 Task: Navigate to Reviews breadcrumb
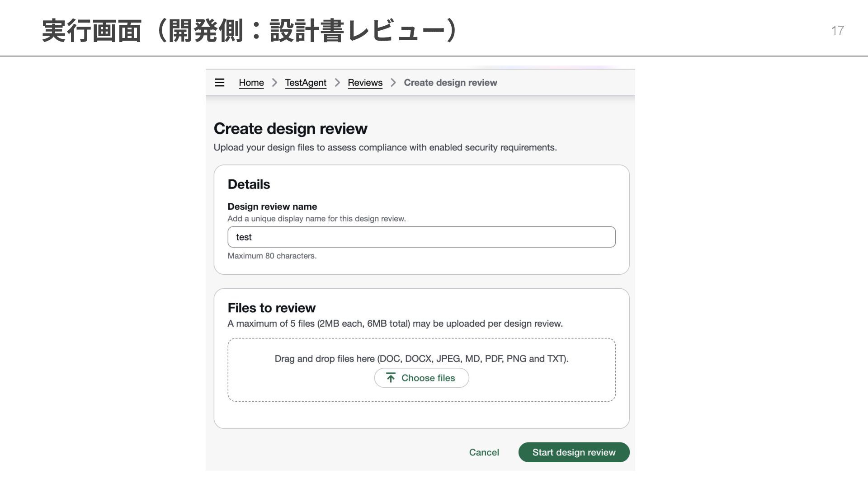tap(365, 83)
